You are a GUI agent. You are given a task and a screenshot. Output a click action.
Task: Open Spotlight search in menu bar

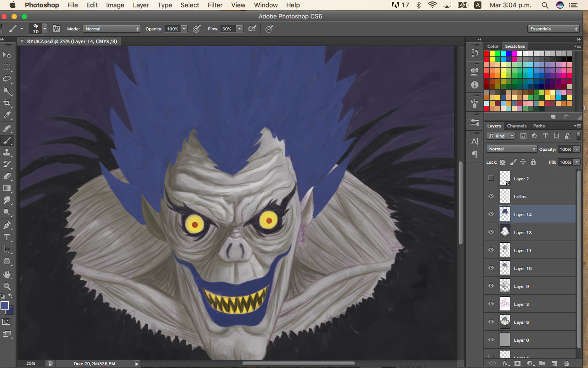pyautogui.click(x=545, y=5)
